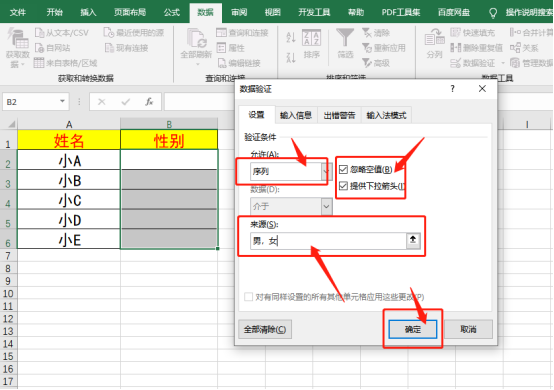
Task: Select cell containing 小E
Action: [x=69, y=239]
